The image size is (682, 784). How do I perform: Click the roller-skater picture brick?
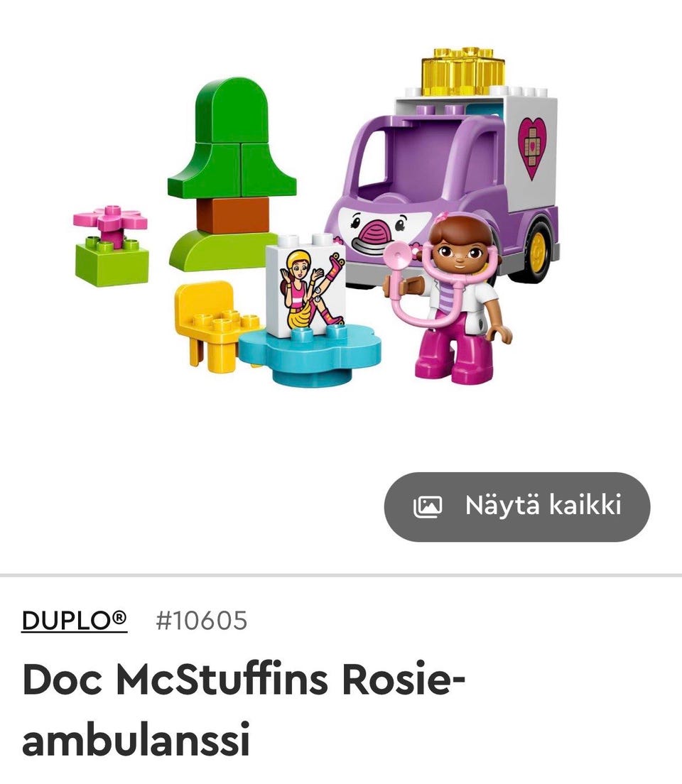click(x=305, y=285)
